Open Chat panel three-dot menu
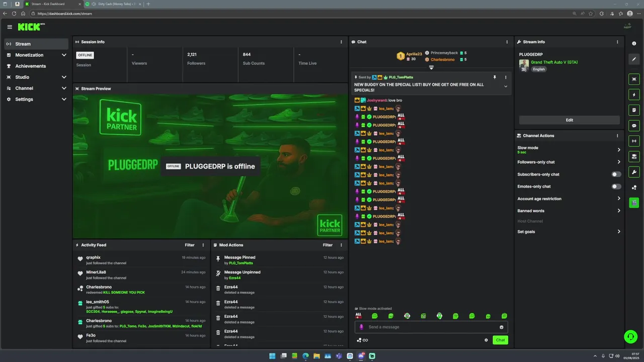Image resolution: width=644 pixels, height=362 pixels. click(507, 42)
